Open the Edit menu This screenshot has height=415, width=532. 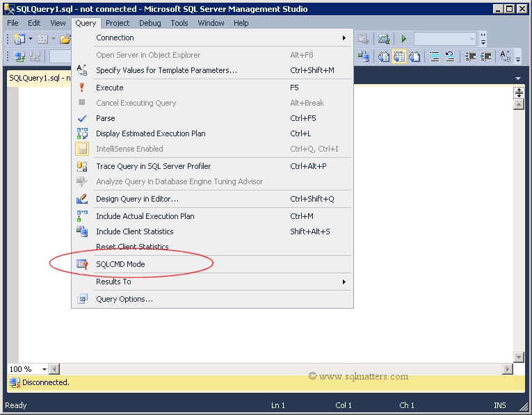pos(34,23)
